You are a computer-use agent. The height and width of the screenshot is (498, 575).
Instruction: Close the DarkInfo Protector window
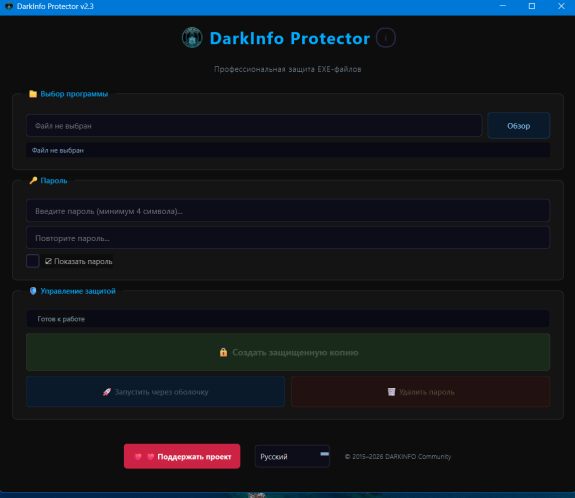tap(561, 6)
